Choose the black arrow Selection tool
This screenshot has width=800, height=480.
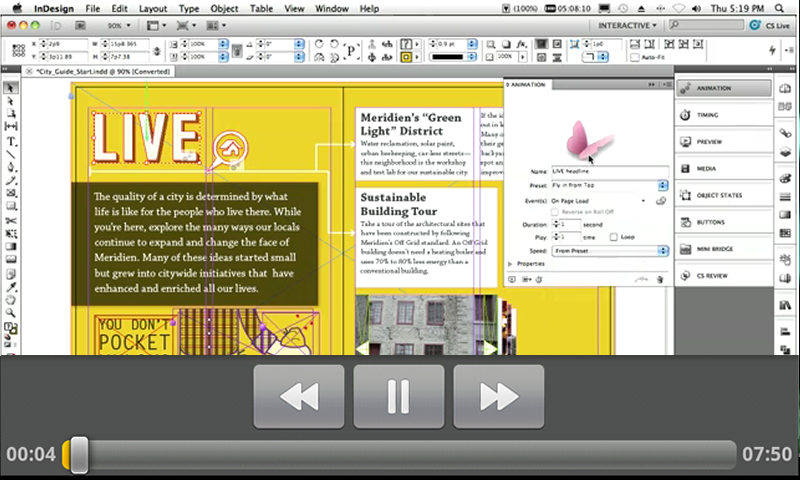[10, 88]
